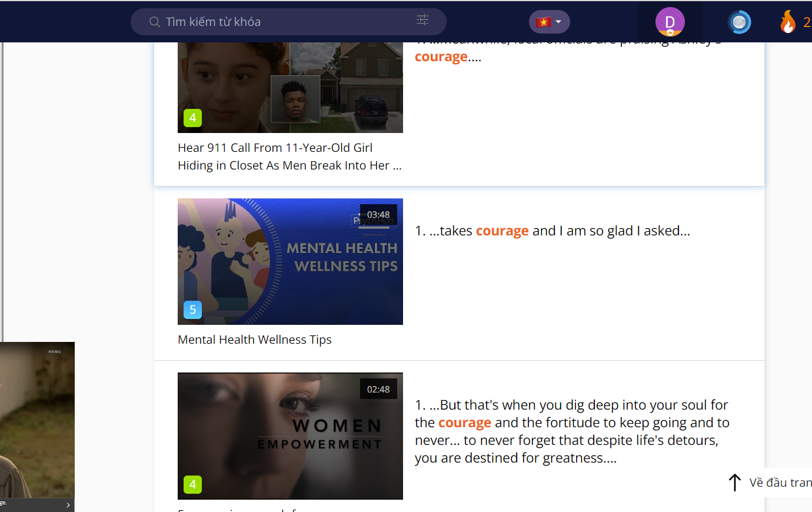Viewport: 812px width, 512px height.
Task: Open the purple 'D' user profile avatar
Action: point(670,22)
